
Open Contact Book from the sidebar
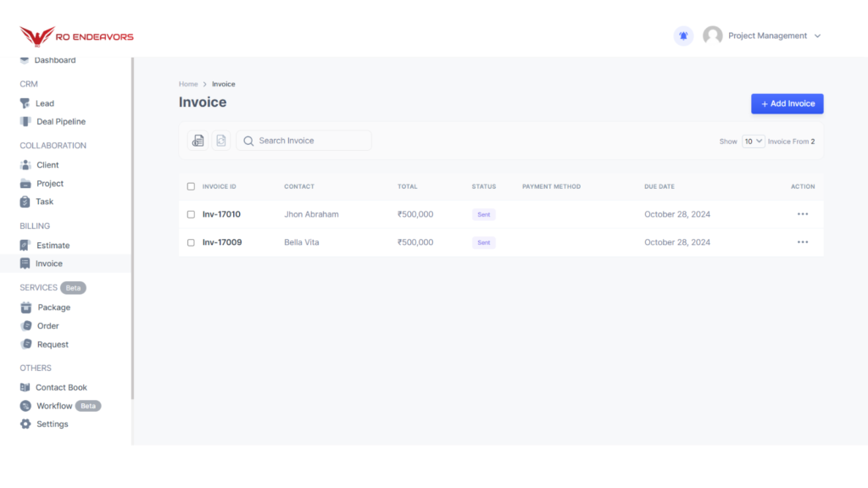click(x=60, y=387)
